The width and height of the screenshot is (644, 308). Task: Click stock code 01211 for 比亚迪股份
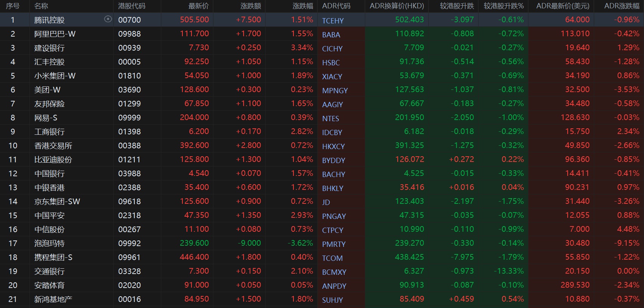[x=129, y=160]
